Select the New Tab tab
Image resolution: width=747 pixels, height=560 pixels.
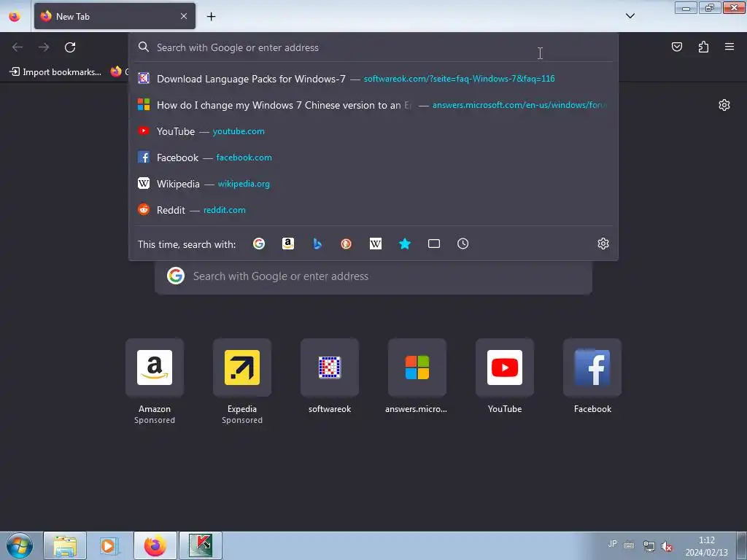[115, 16]
